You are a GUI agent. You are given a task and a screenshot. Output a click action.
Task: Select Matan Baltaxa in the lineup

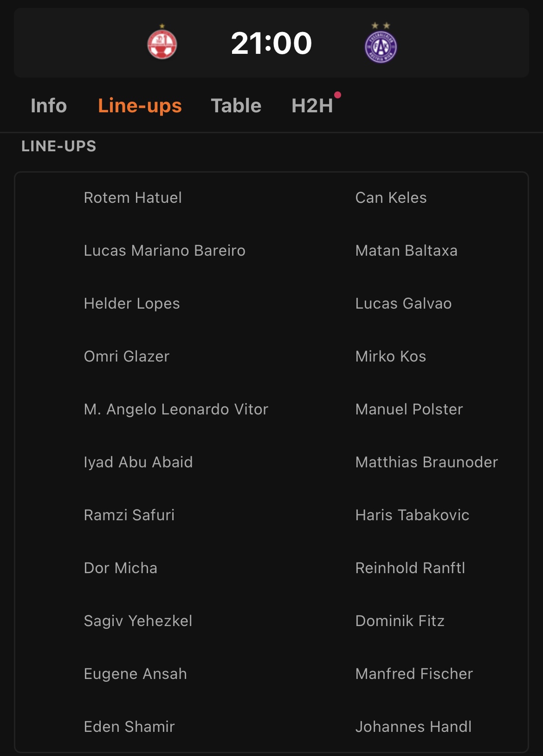[407, 251]
